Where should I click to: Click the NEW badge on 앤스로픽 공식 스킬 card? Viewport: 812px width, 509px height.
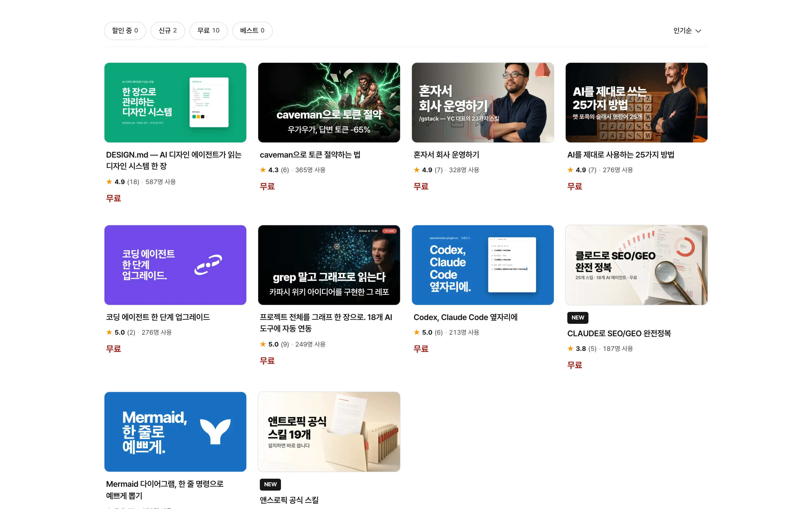point(270,484)
